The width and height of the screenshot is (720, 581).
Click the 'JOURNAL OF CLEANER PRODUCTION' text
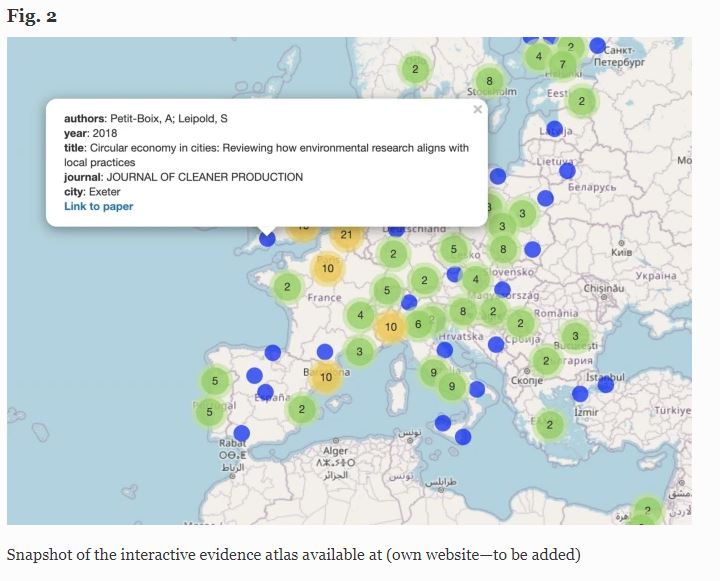205,177
